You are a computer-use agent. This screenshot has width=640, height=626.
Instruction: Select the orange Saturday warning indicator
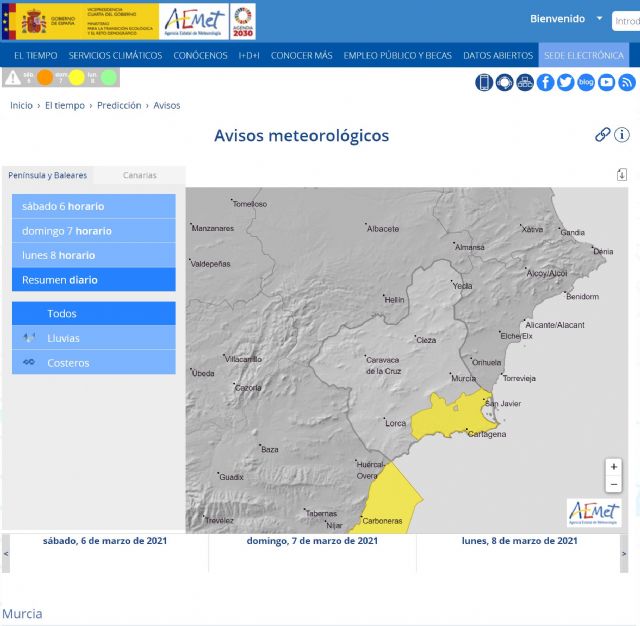coord(45,77)
